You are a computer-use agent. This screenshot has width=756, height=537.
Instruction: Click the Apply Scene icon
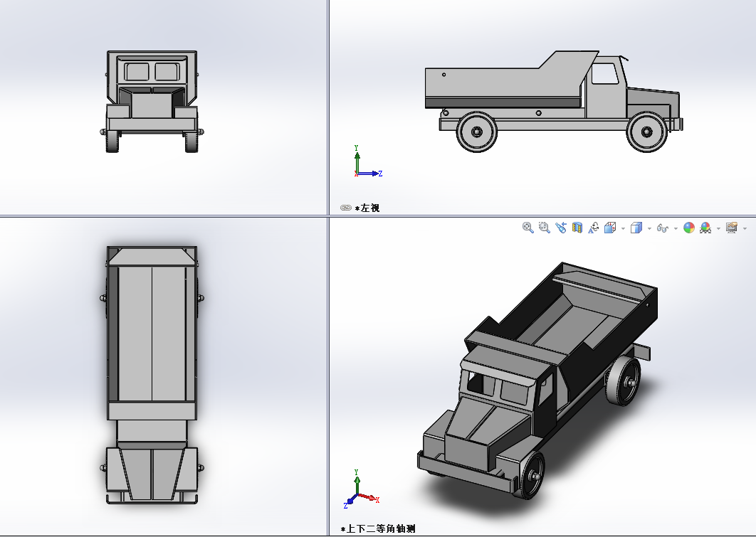click(705, 228)
